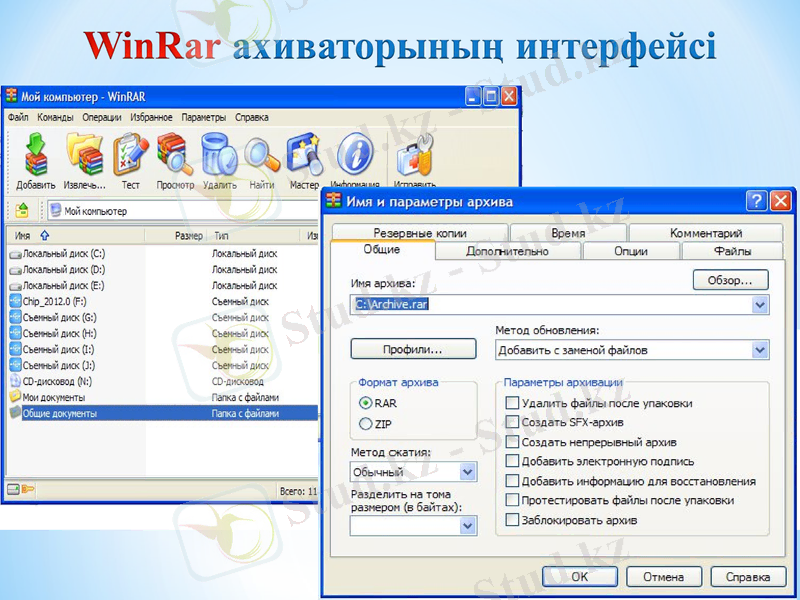Click the Удалить (Delete) trash icon
800x600 pixels.
tap(218, 156)
